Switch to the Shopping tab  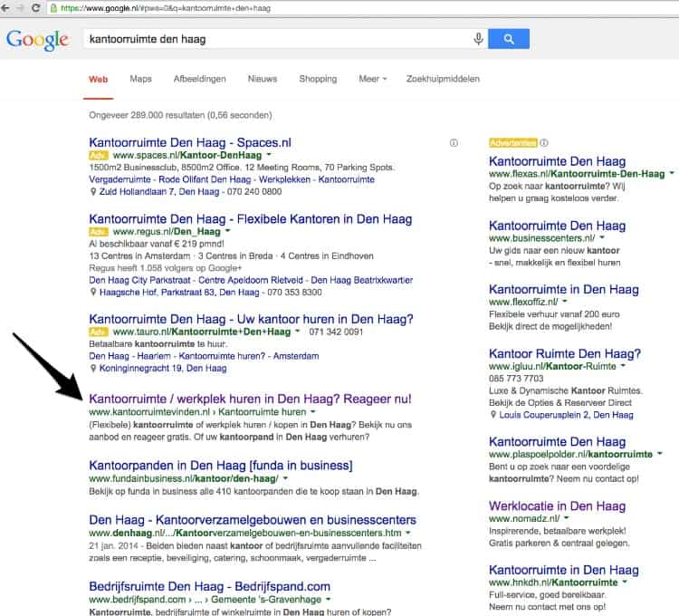[x=318, y=79]
